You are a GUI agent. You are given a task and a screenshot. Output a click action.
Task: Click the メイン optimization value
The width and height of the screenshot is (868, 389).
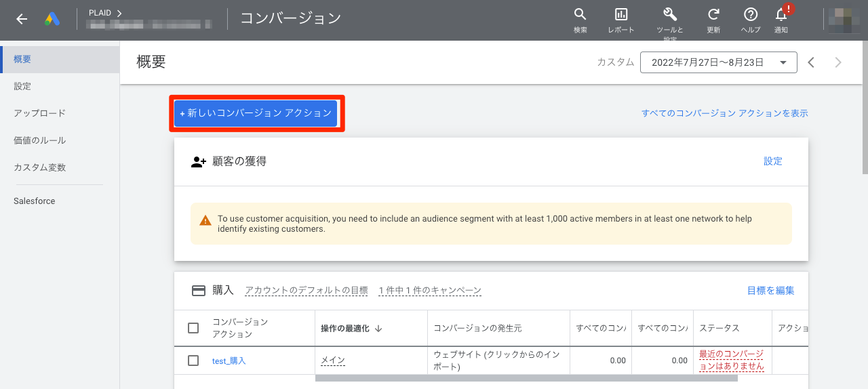333,361
